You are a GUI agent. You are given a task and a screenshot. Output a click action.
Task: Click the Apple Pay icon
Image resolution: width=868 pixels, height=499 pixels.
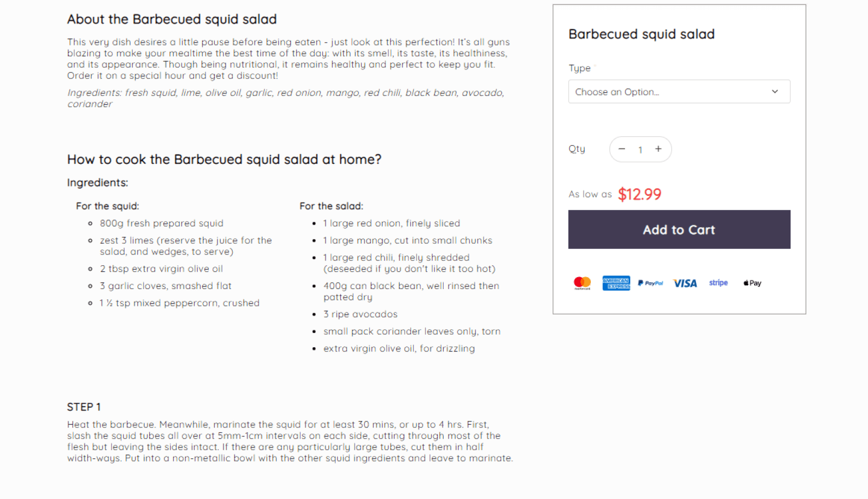752,283
